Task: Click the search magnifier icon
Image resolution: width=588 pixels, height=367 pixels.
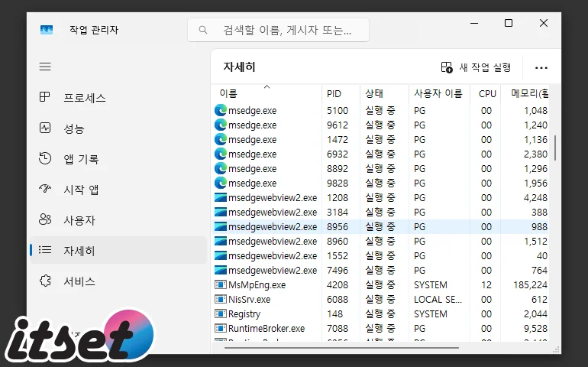Action: click(x=203, y=30)
